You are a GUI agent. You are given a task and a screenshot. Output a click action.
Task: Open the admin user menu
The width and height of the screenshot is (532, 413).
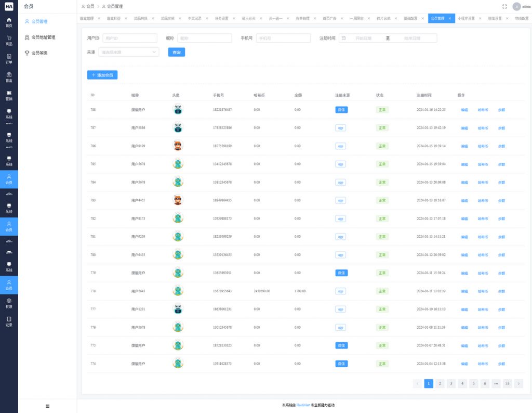coord(522,6)
